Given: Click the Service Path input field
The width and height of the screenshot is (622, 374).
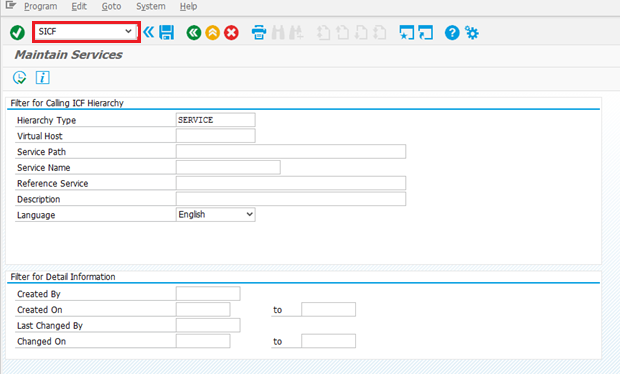Looking at the screenshot, I should pos(291,152).
